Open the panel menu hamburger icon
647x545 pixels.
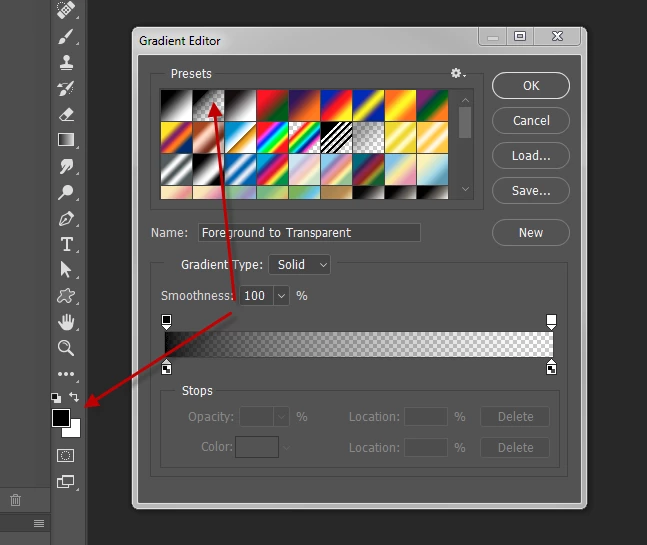[39, 524]
